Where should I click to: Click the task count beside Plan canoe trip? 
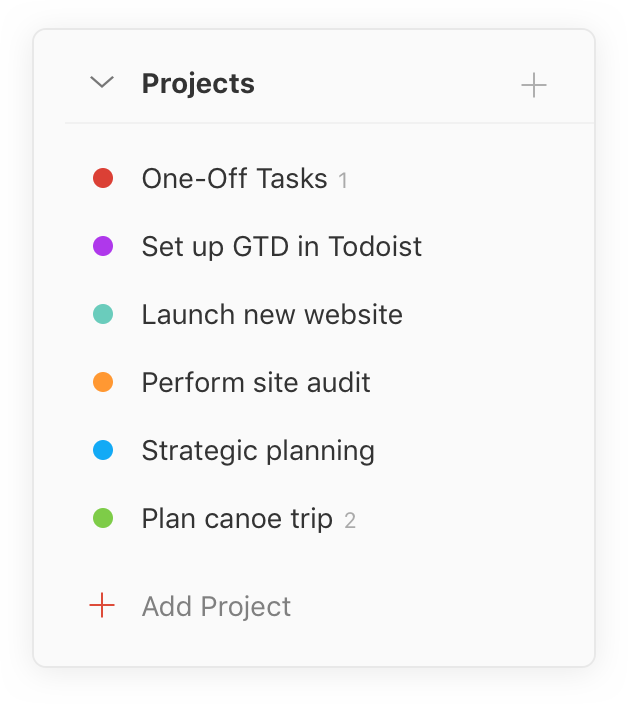350,521
